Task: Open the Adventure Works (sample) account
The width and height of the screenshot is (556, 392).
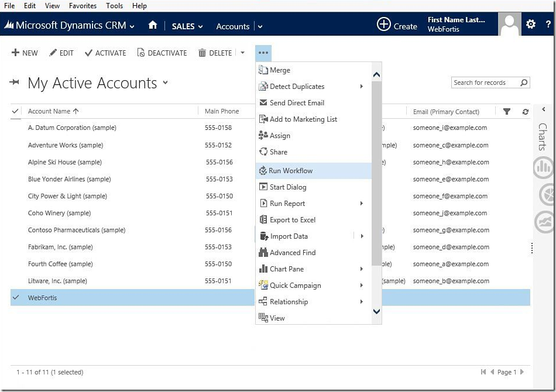Action: [x=66, y=145]
